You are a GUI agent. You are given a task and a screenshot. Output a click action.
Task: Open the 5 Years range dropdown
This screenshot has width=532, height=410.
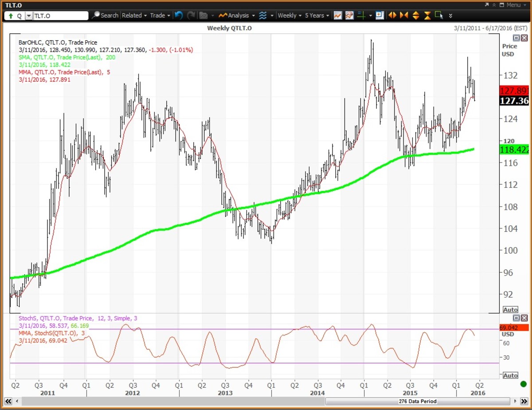point(317,16)
